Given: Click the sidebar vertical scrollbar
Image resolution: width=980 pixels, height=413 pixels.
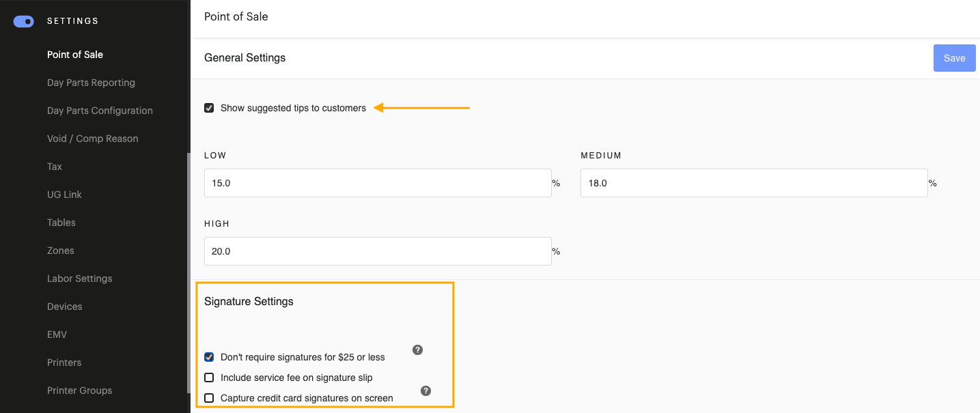Looking at the screenshot, I should click(x=188, y=273).
